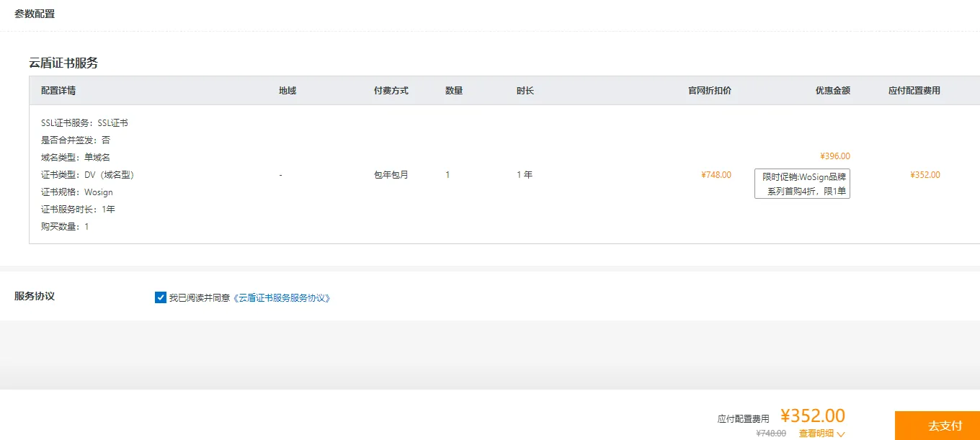This screenshot has width=980, height=440.
Task: Click the 服务协议 section label
Action: 35,296
